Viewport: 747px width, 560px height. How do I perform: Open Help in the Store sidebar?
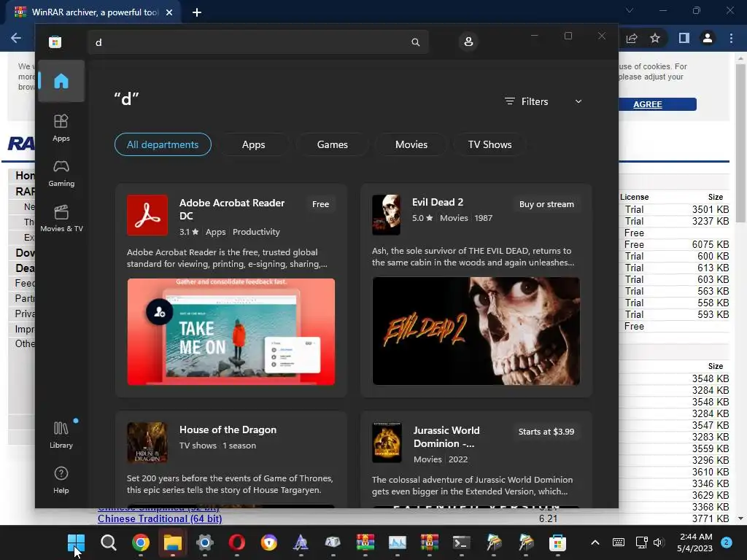pos(61,480)
